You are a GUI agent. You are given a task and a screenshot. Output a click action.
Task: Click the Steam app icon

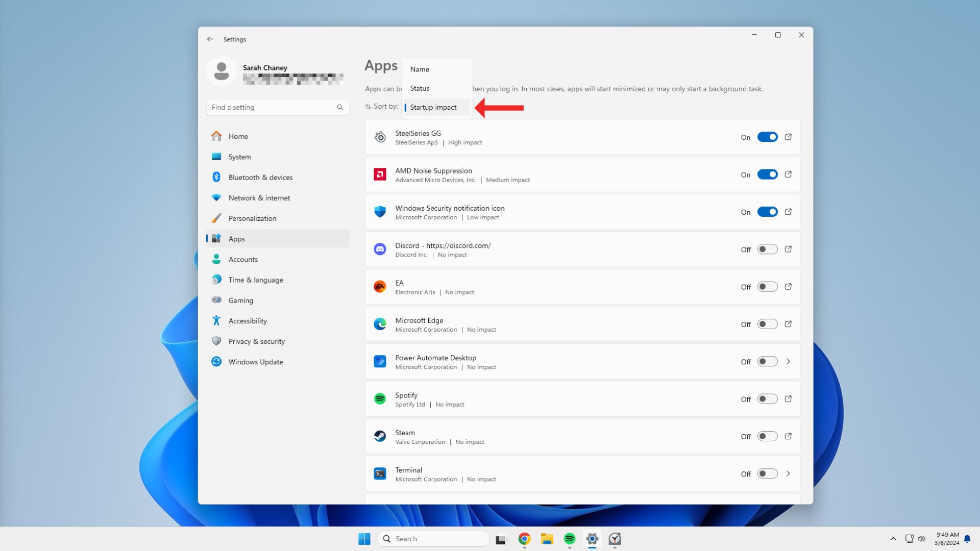click(380, 436)
